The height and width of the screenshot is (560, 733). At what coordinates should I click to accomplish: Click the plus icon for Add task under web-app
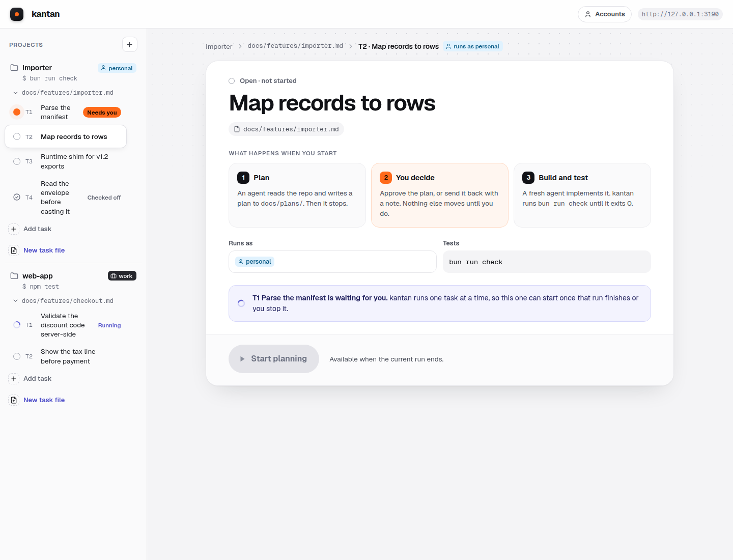14,379
